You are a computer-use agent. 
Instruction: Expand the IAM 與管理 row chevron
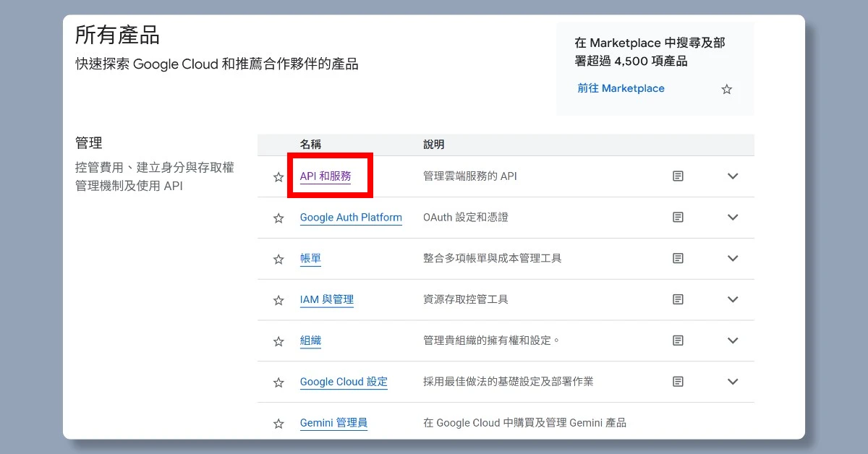click(733, 299)
